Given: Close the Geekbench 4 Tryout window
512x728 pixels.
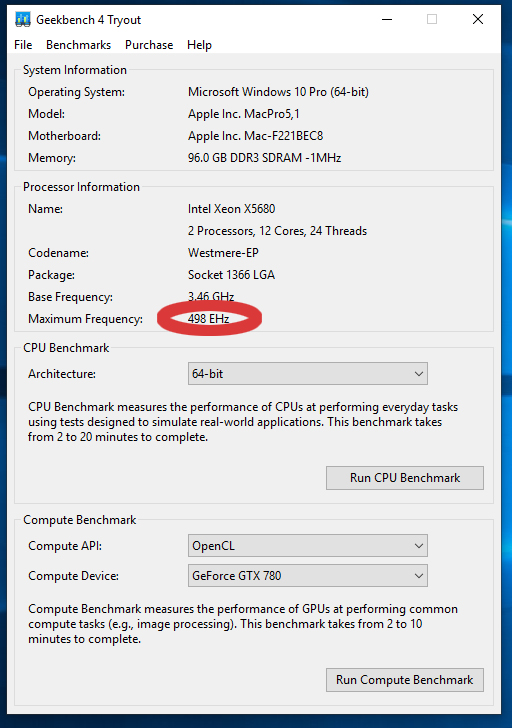Looking at the screenshot, I should pyautogui.click(x=478, y=20).
